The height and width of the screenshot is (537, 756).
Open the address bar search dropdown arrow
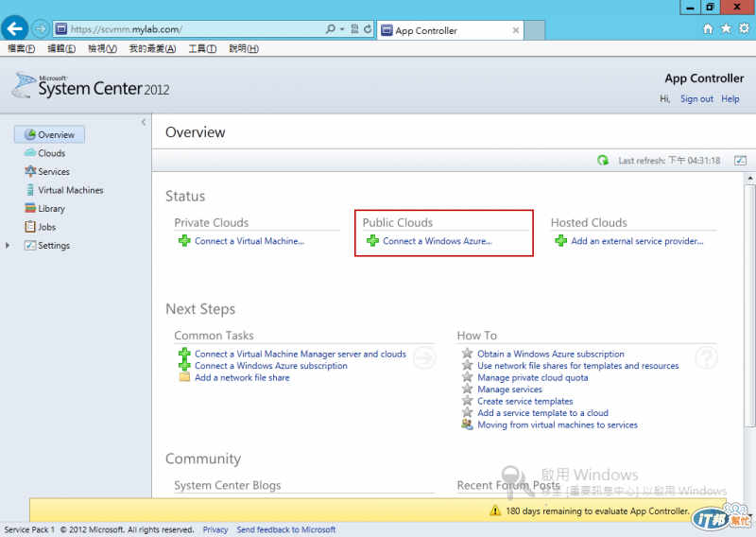342,29
